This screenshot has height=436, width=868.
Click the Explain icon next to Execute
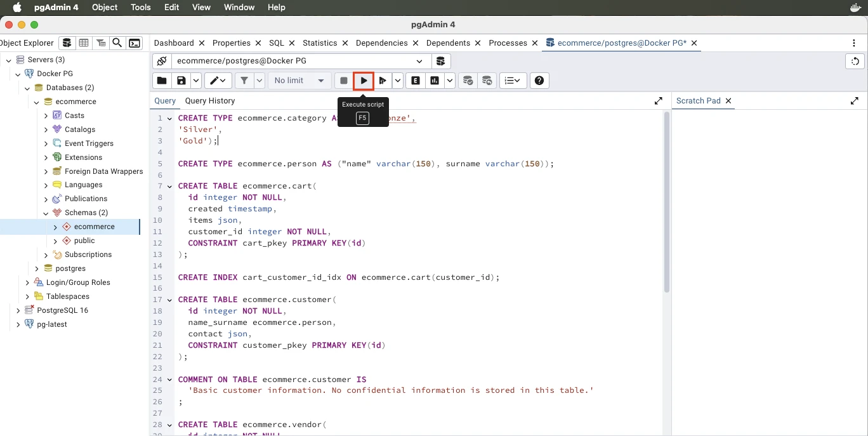(x=383, y=81)
